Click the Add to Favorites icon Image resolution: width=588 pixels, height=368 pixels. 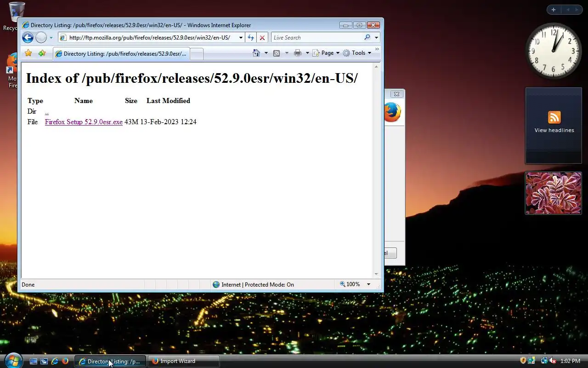click(x=42, y=53)
